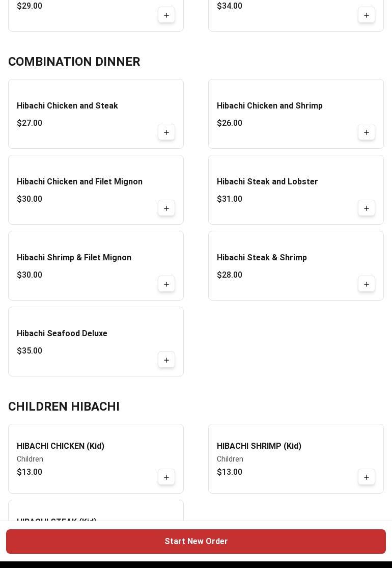
Task: Add Hibachi Chicken and Filet Mignon
Action: [x=166, y=208]
